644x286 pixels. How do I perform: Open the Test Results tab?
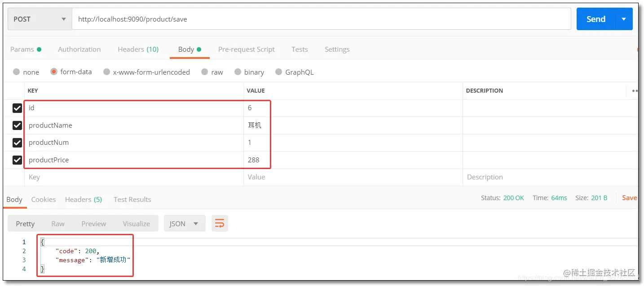(132, 200)
